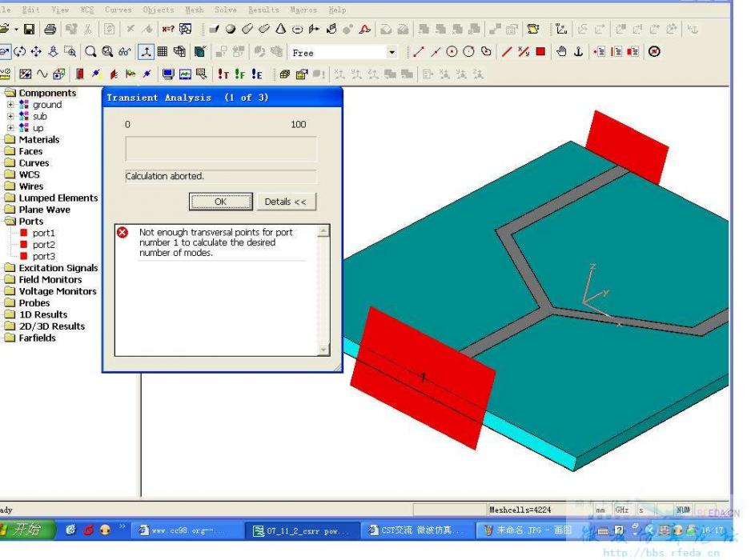Expand the sub component tree node
755x560 pixels.
coord(10,116)
